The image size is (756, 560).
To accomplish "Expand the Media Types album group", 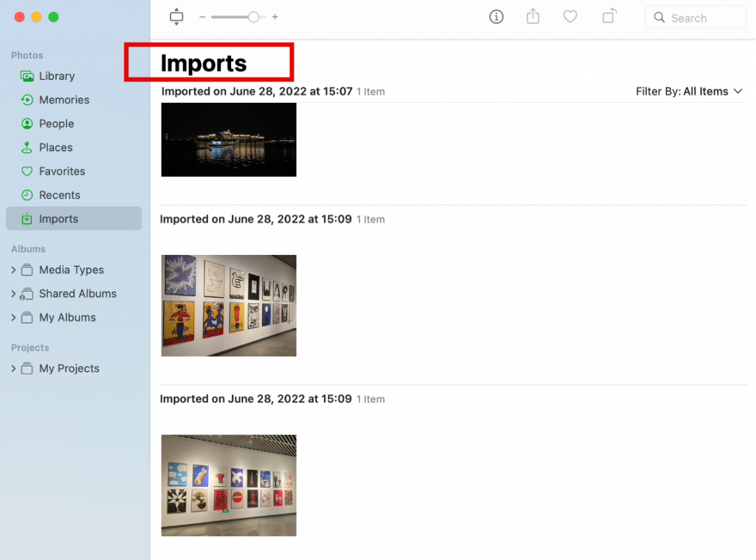I will [13, 270].
